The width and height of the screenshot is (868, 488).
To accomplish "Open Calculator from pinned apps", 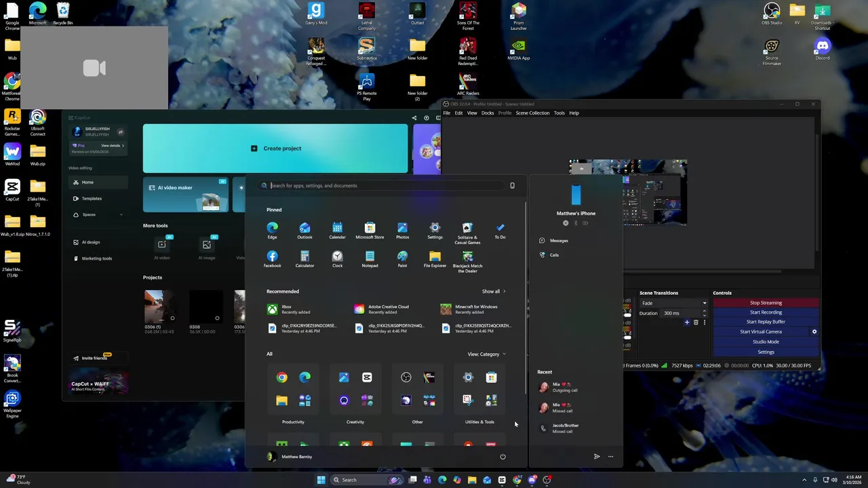I will [x=304, y=259].
